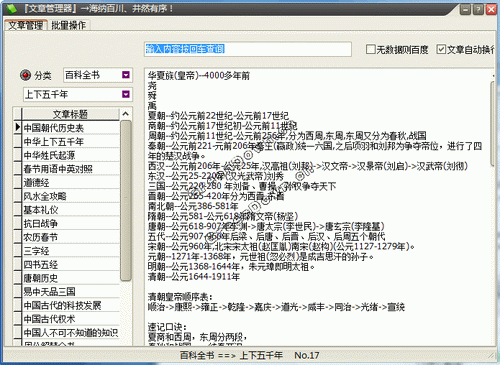The height and width of the screenshot is (365, 500).
Task: Click the article list scrollbar thumb
Action: click(x=125, y=201)
